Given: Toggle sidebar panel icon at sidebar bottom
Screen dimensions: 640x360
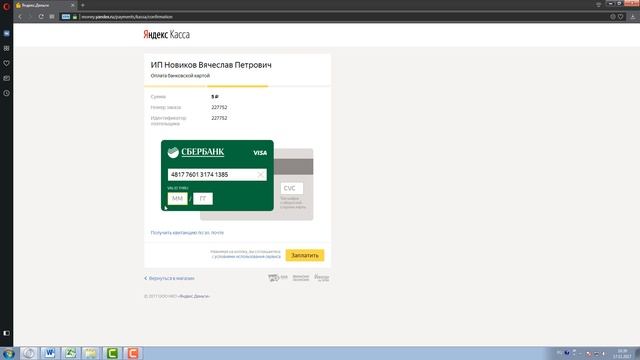Looking at the screenshot, I should click(x=7, y=333).
